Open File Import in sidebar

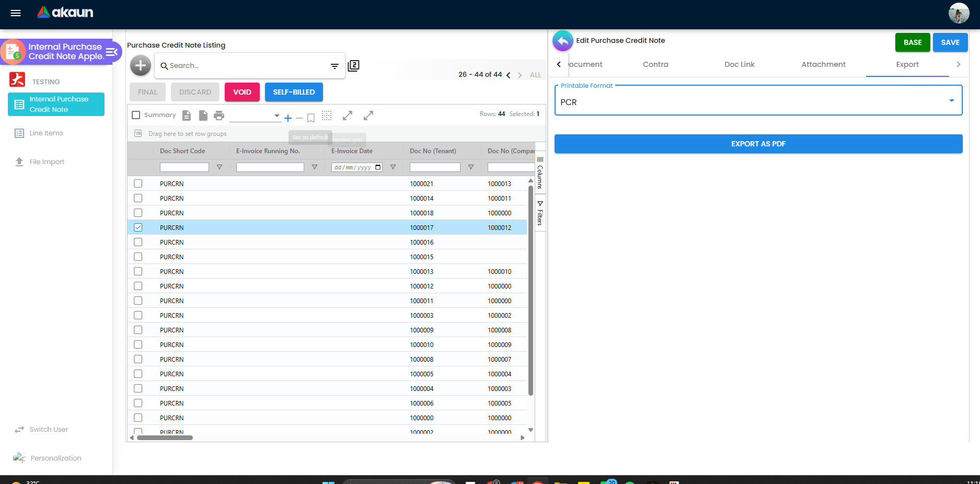coord(47,162)
